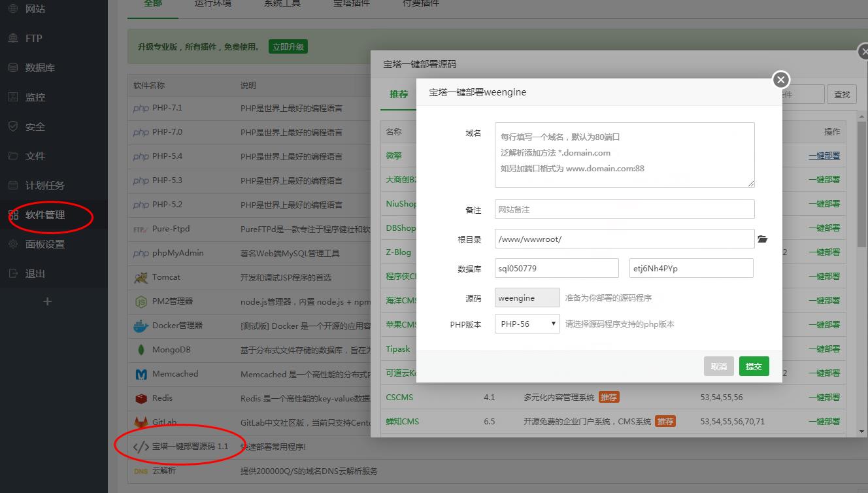
Task: Click 一键部署 link for 微擎 row
Action: point(824,156)
